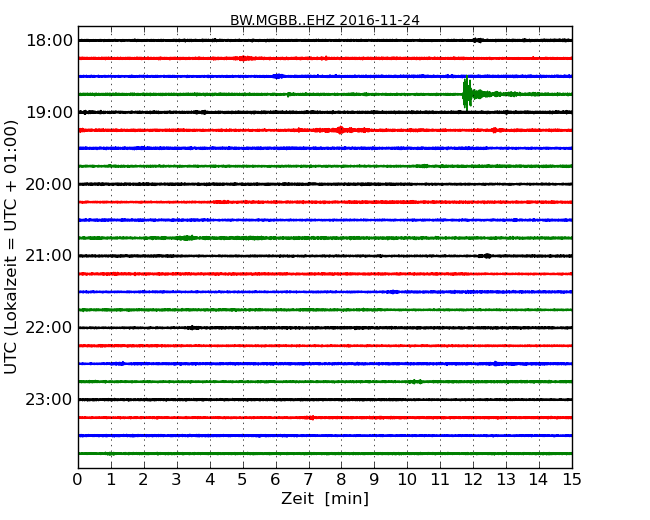Select the 21:00 time axis label
The height and width of the screenshot is (520, 650).
coord(49,256)
